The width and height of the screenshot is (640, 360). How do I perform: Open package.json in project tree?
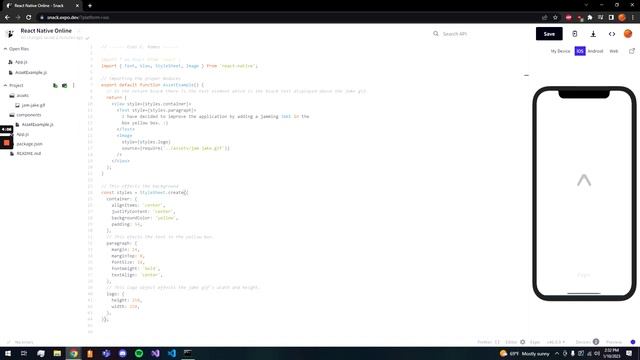(29, 144)
